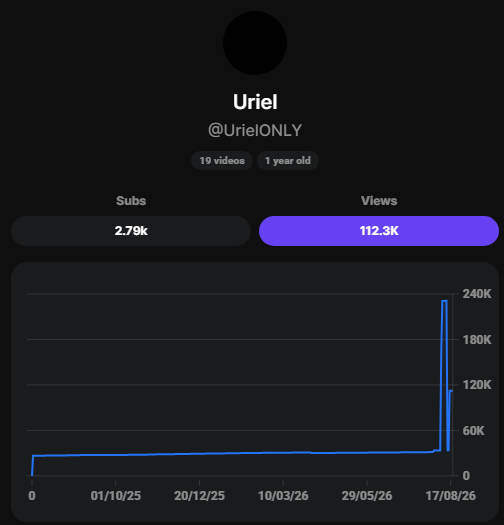Click the 180K y-axis label
This screenshot has width=504, height=525.
pos(477,340)
